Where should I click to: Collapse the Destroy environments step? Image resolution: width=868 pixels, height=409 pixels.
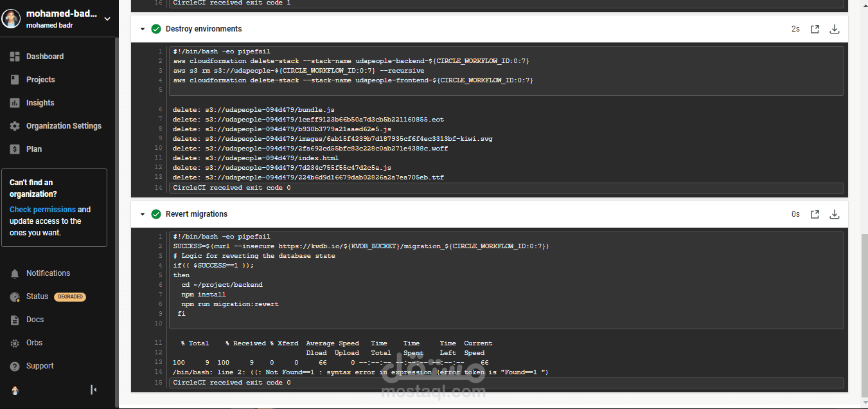pos(143,29)
